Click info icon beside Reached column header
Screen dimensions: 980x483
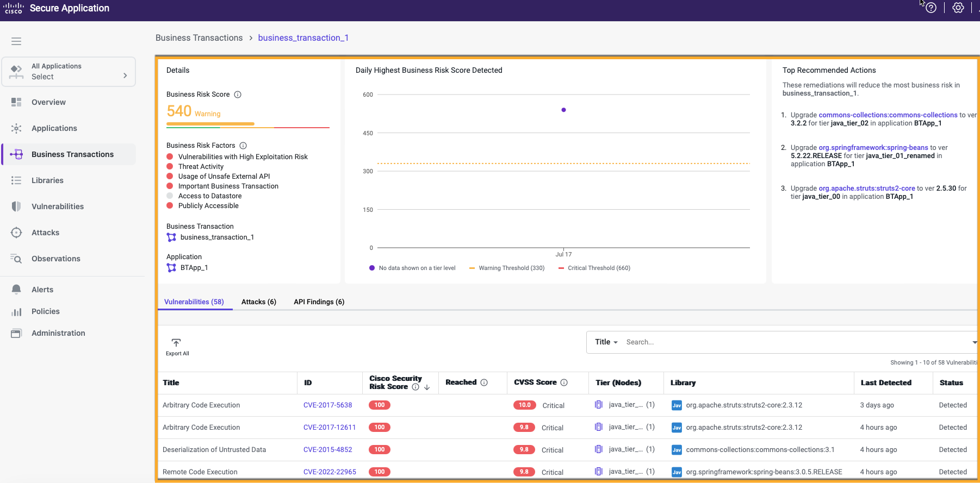pos(484,382)
